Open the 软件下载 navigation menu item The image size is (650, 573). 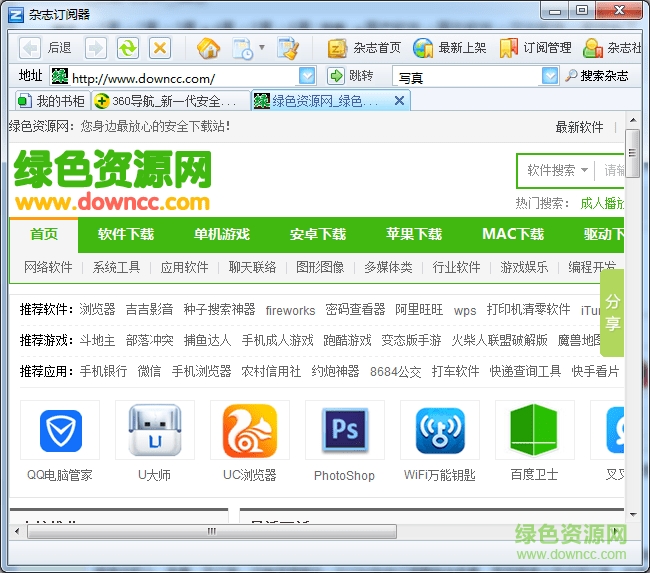(126, 235)
